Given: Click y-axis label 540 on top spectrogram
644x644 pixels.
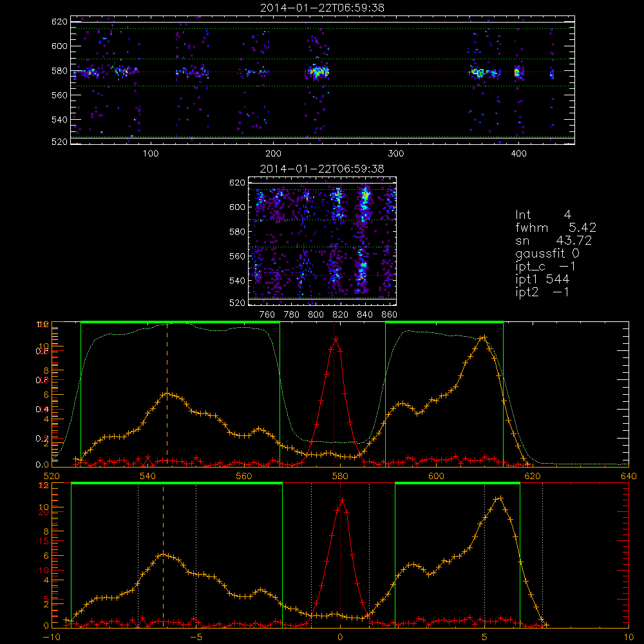Looking at the screenshot, I should tap(59, 120).
